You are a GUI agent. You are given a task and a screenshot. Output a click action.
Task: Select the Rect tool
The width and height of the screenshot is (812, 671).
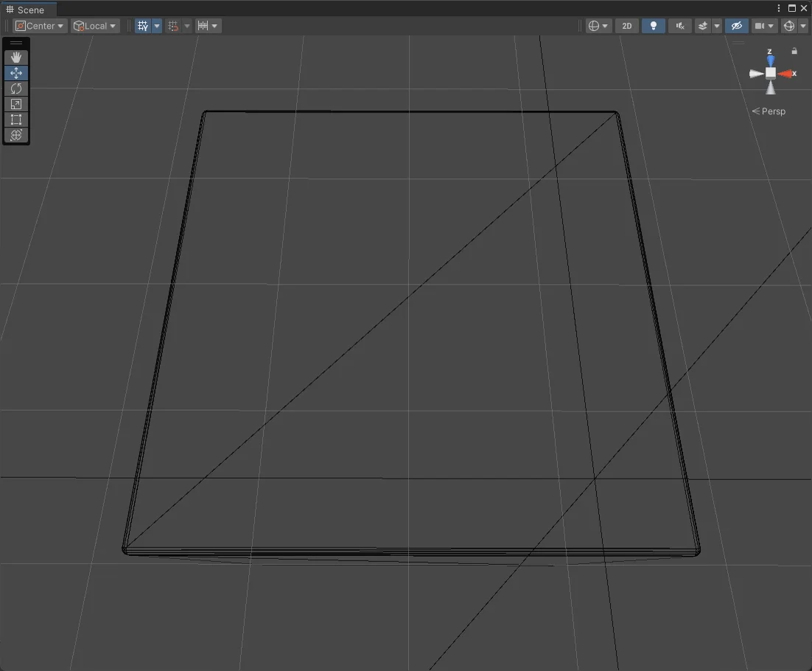[16, 119]
